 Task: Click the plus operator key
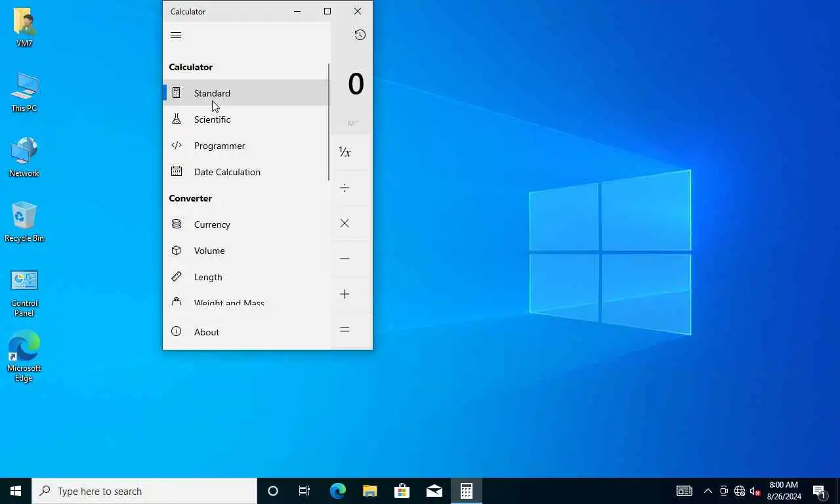click(x=345, y=294)
